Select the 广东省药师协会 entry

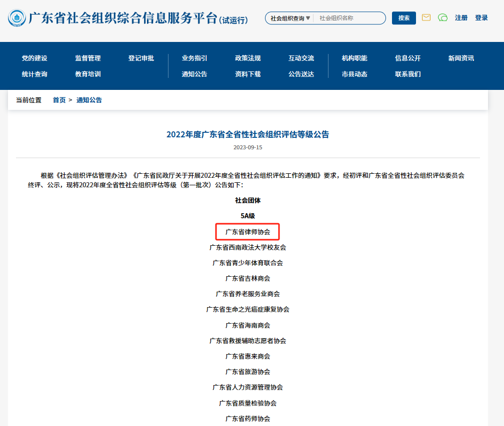[x=248, y=419]
